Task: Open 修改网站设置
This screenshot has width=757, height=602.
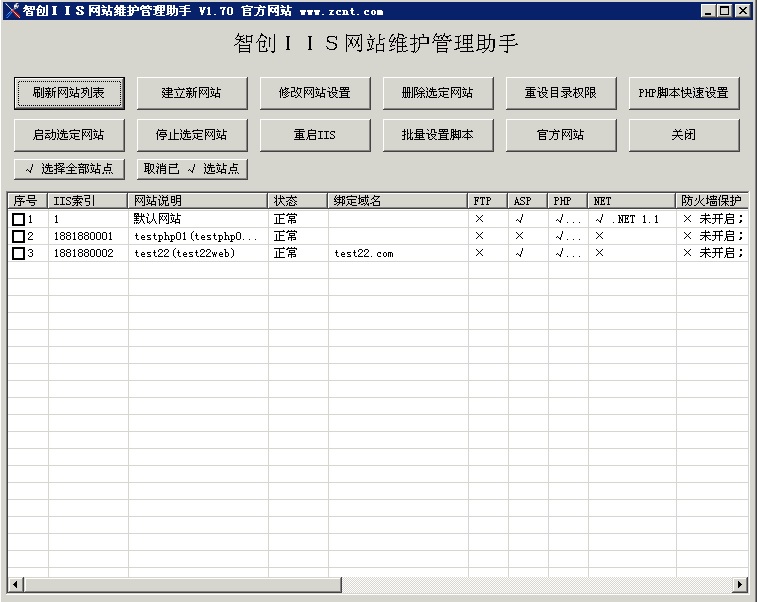Action: pos(315,93)
